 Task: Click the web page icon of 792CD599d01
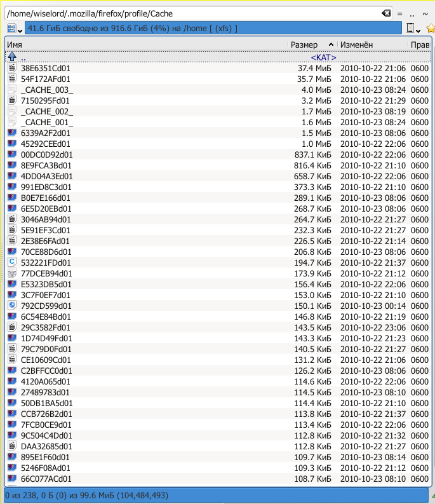12,305
